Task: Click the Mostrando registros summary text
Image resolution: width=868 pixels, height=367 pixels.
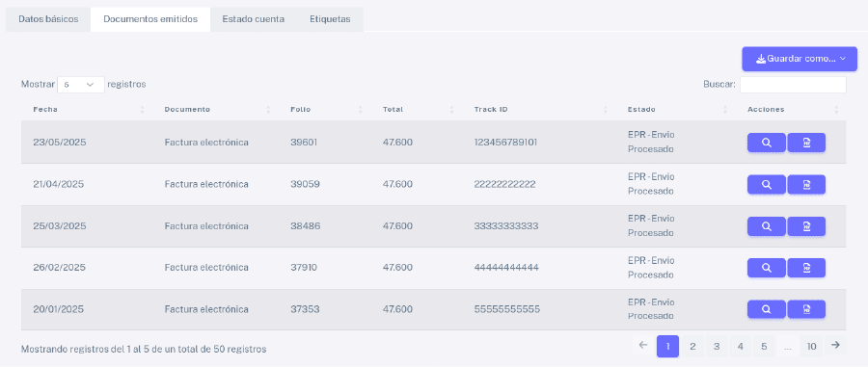Action: click(x=144, y=350)
